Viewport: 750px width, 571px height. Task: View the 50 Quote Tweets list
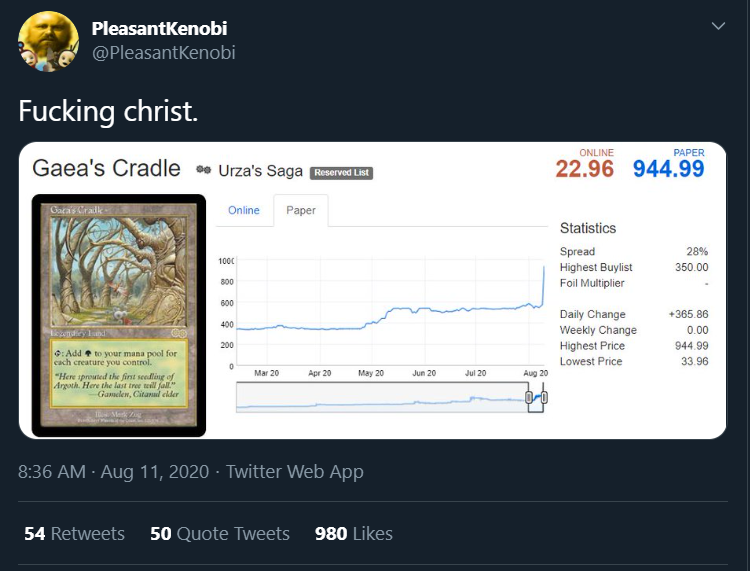pos(219,533)
